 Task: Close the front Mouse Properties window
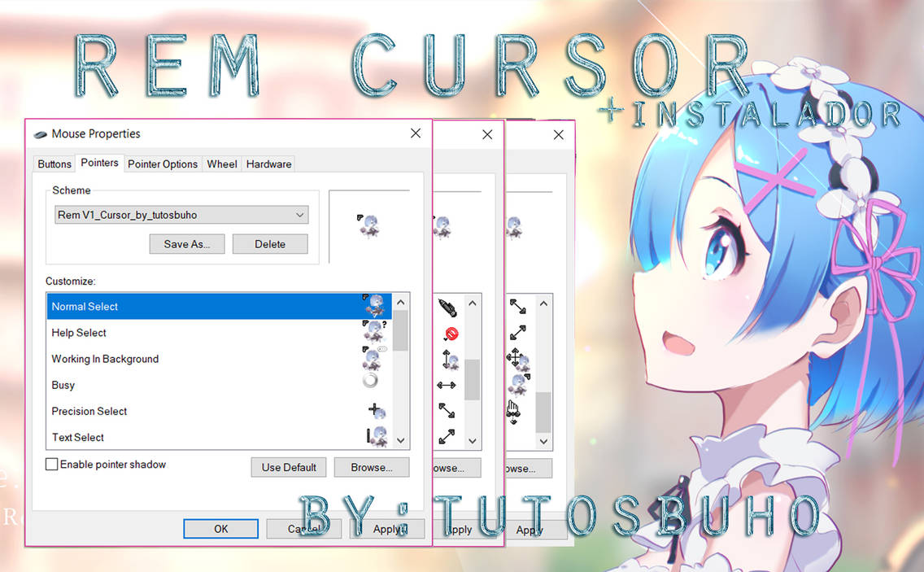coord(416,133)
